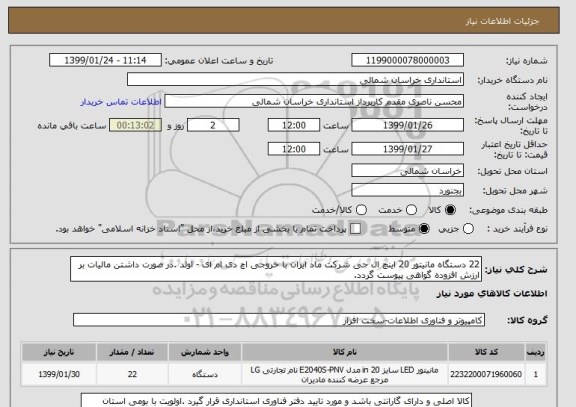This screenshot has height=407, width=576.
Task: Click the buyer organization name field
Action: tap(295, 79)
